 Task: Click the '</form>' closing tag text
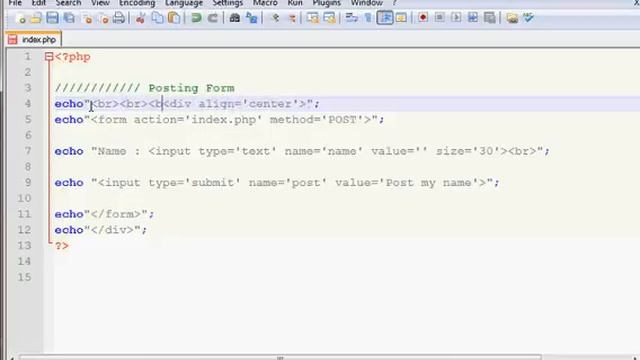(116, 214)
